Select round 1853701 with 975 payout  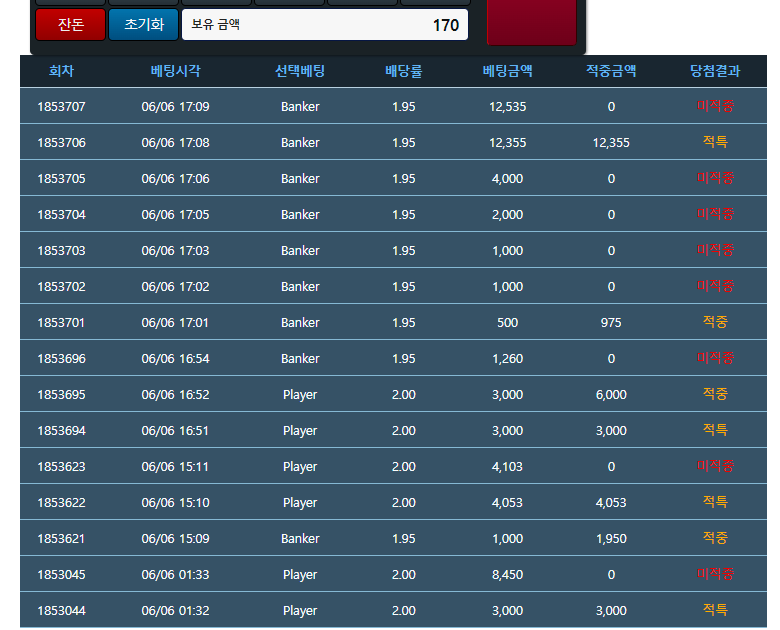(x=393, y=322)
